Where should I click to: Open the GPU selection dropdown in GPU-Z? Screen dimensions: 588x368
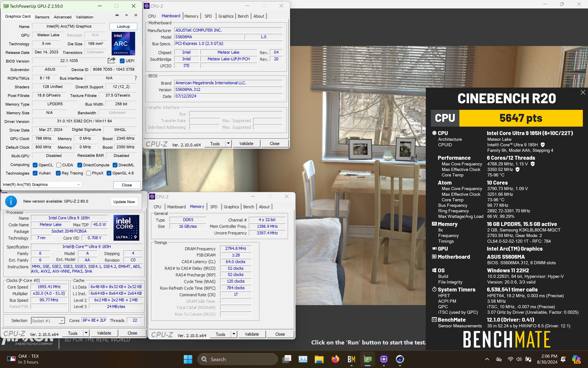click(x=42, y=185)
